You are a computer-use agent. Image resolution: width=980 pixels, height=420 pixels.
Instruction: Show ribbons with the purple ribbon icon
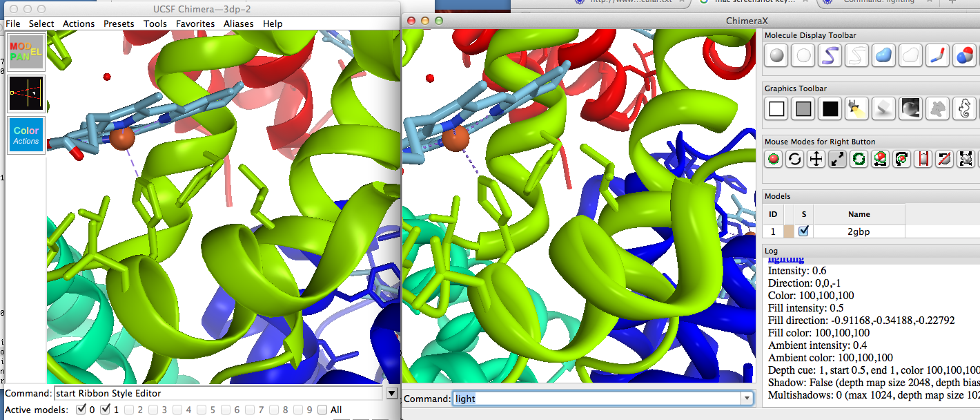[830, 55]
